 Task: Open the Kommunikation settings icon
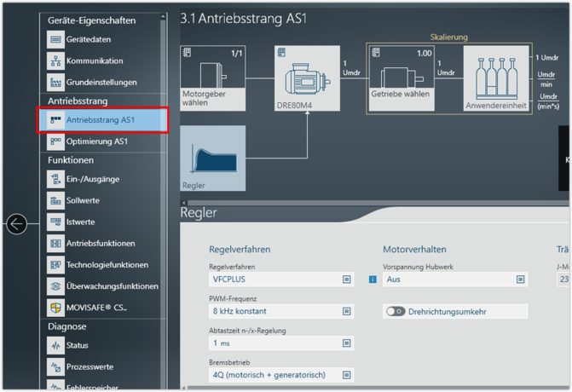point(55,61)
